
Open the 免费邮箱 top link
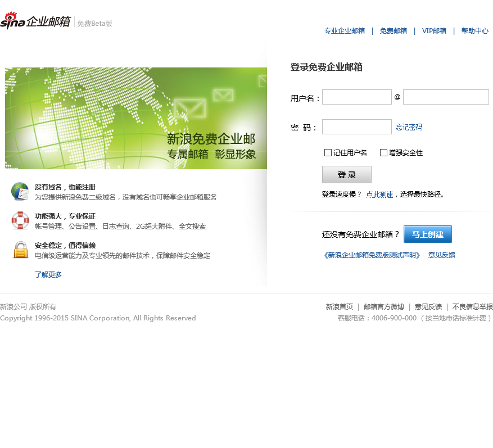click(394, 31)
